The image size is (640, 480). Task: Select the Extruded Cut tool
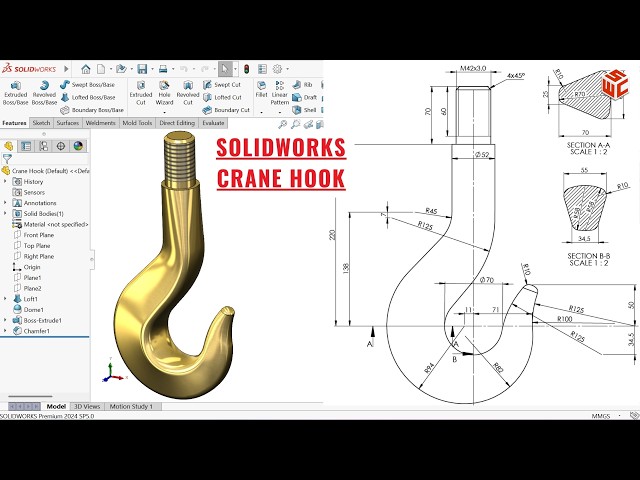pos(141,93)
